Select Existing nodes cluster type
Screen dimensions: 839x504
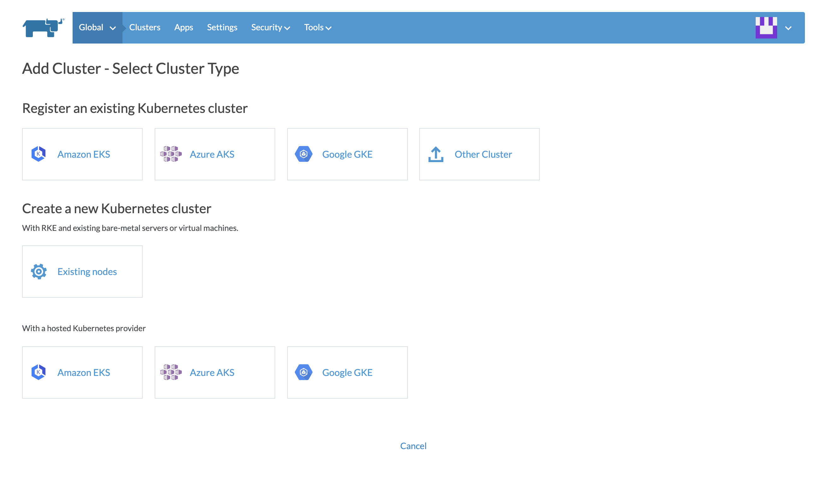[82, 271]
